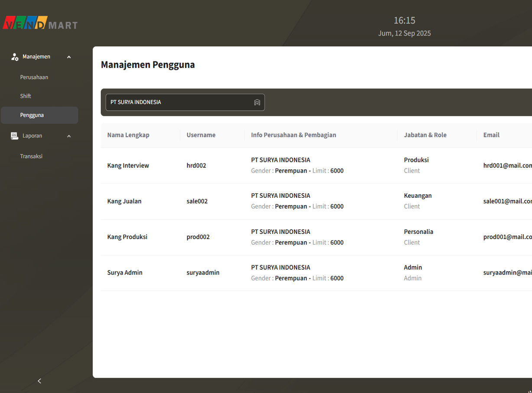Image resolution: width=532 pixels, height=393 pixels.
Task: Open the Perusahaan menu item
Action: pyautogui.click(x=34, y=77)
